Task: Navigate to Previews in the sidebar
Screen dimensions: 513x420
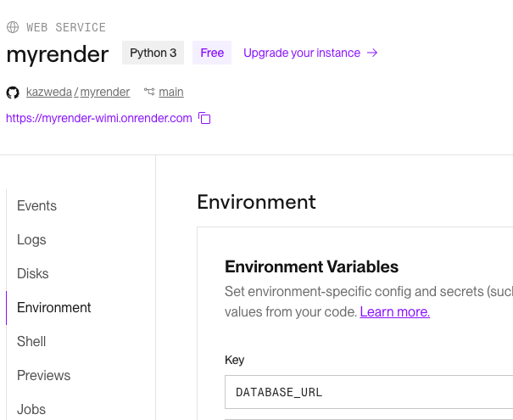Action: click(x=44, y=376)
